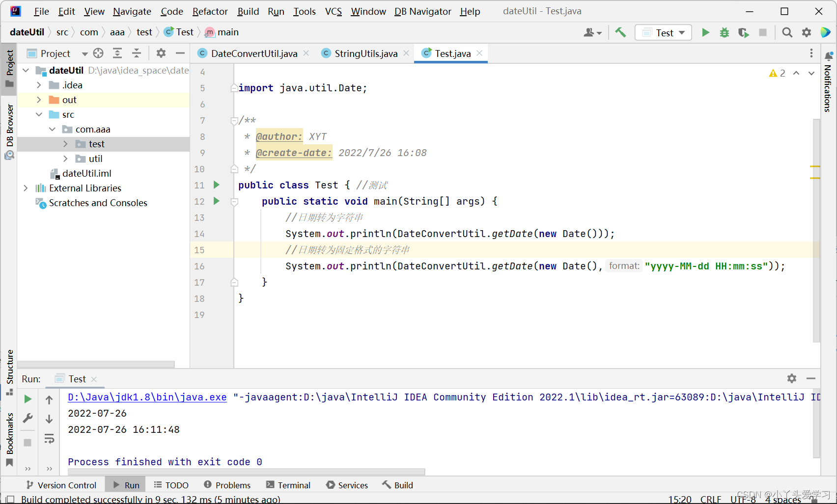The image size is (837, 504).
Task: Click the run gutter arrow beside main method
Action: [x=216, y=201]
